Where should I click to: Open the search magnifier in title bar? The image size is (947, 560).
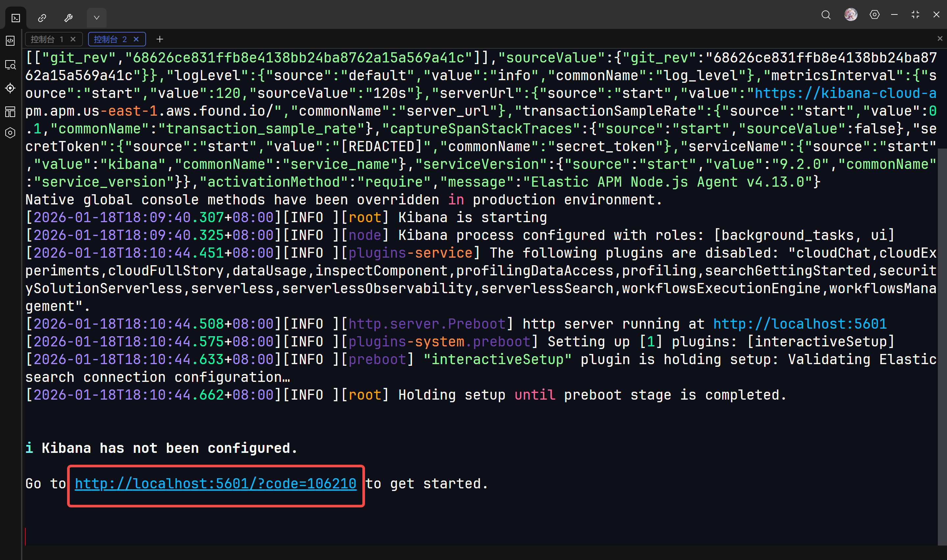(x=826, y=15)
